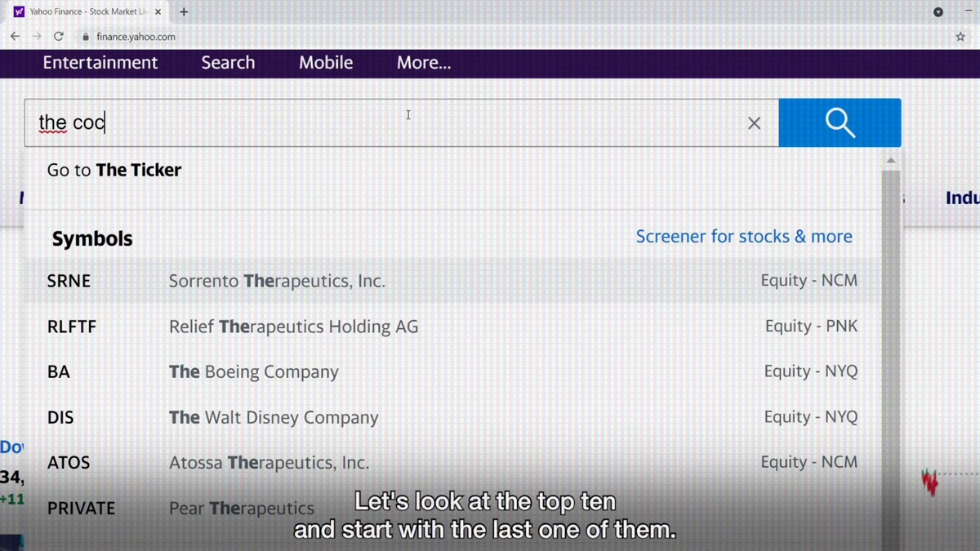Bookmark page with the star icon
This screenshot has height=551, width=980.
pyautogui.click(x=960, y=37)
